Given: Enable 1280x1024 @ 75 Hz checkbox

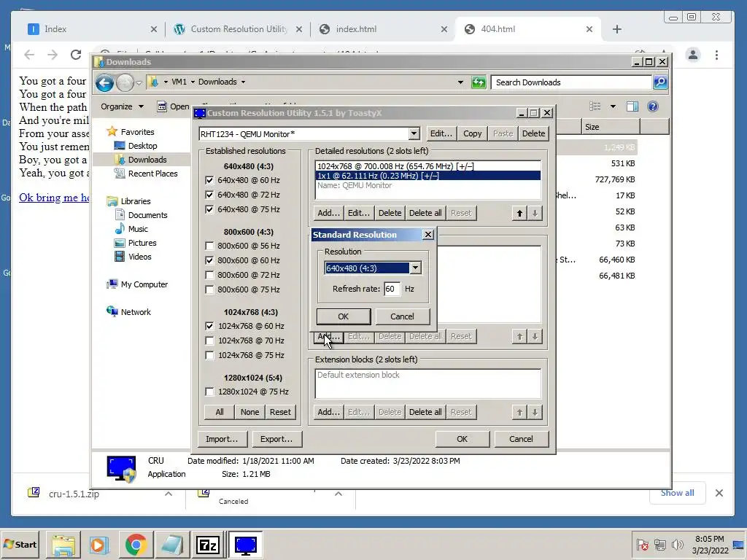Looking at the screenshot, I should (209, 392).
